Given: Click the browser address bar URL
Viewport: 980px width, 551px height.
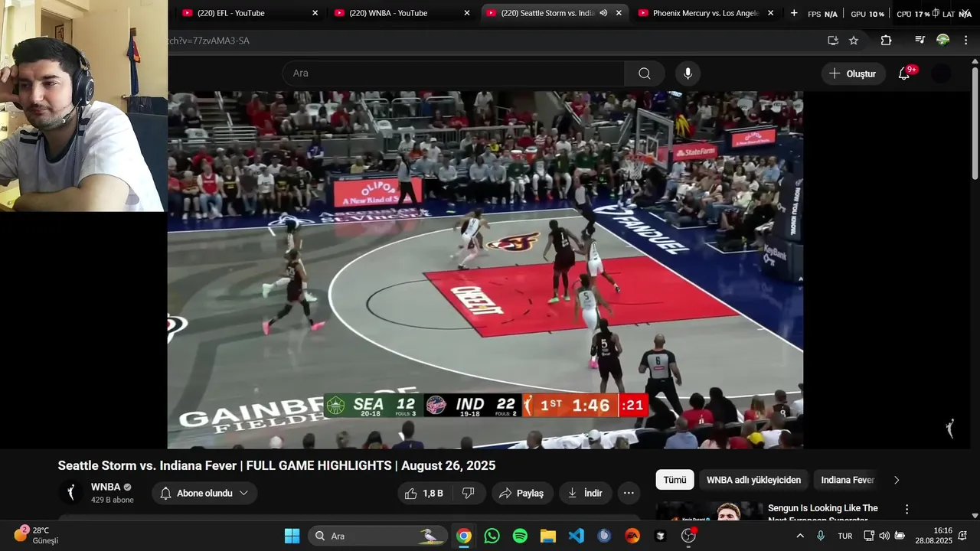Looking at the screenshot, I should [x=208, y=41].
